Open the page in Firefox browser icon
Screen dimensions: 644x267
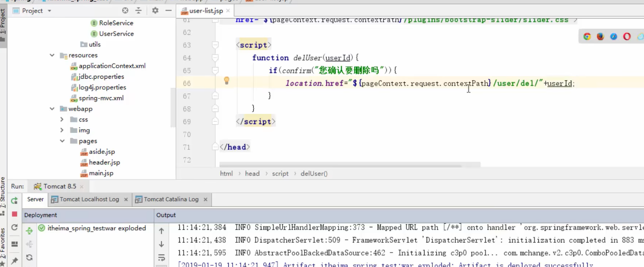click(600, 36)
